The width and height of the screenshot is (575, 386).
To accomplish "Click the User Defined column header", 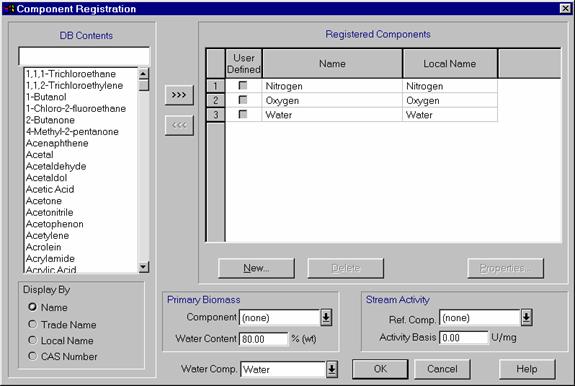I will tap(243, 63).
